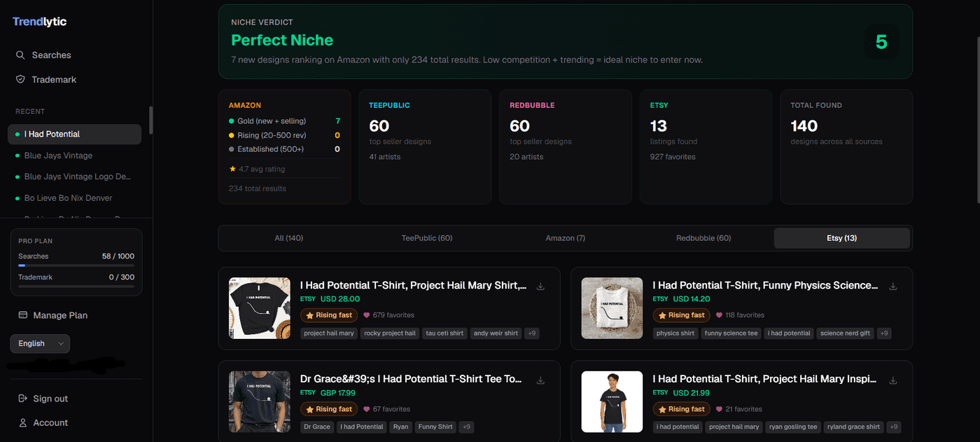This screenshot has height=442, width=980.
Task: Click the rocky project hail tag
Action: 390,333
